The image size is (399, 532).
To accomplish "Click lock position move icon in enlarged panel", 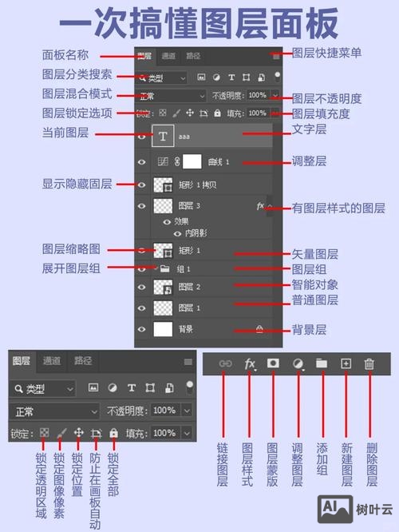I will click(79, 432).
